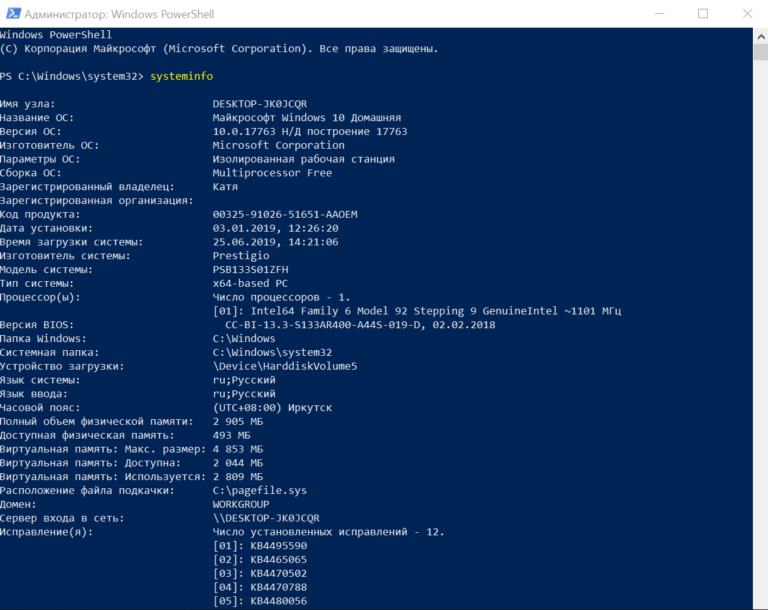This screenshot has width=768, height=610.
Task: Click the WORKGROUP domain value
Action: pyautogui.click(x=241, y=504)
